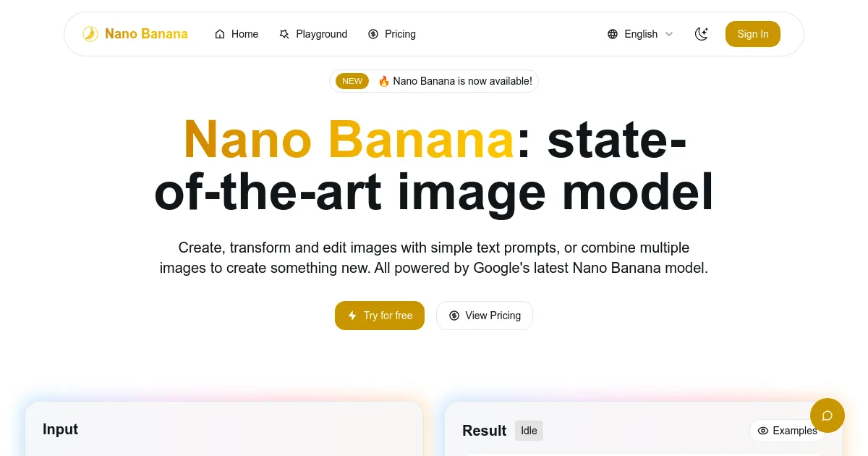The image size is (868, 456).
Task: Open the English language dropdown
Action: pos(640,33)
